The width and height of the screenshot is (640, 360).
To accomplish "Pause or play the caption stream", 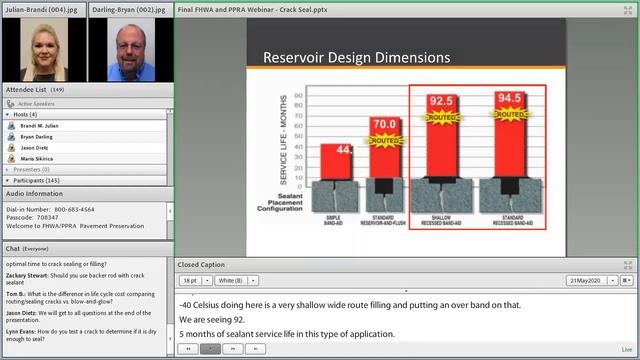I will (210, 349).
